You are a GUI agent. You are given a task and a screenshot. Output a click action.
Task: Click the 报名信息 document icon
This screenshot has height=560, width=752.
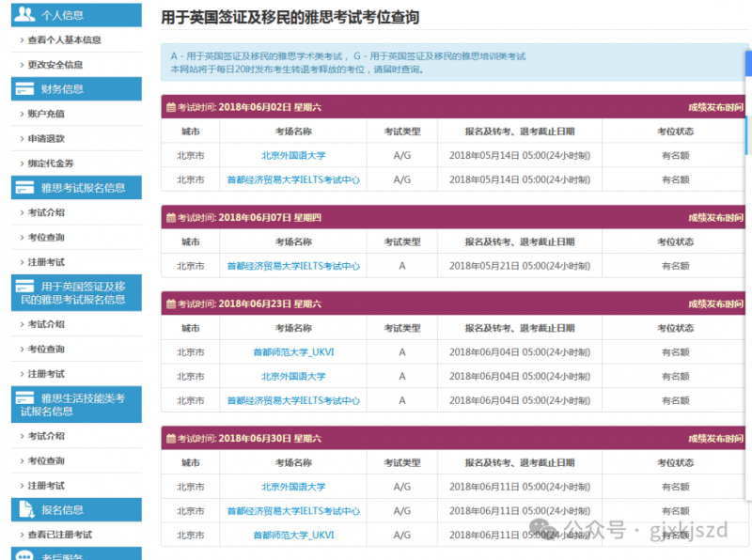tap(26, 509)
